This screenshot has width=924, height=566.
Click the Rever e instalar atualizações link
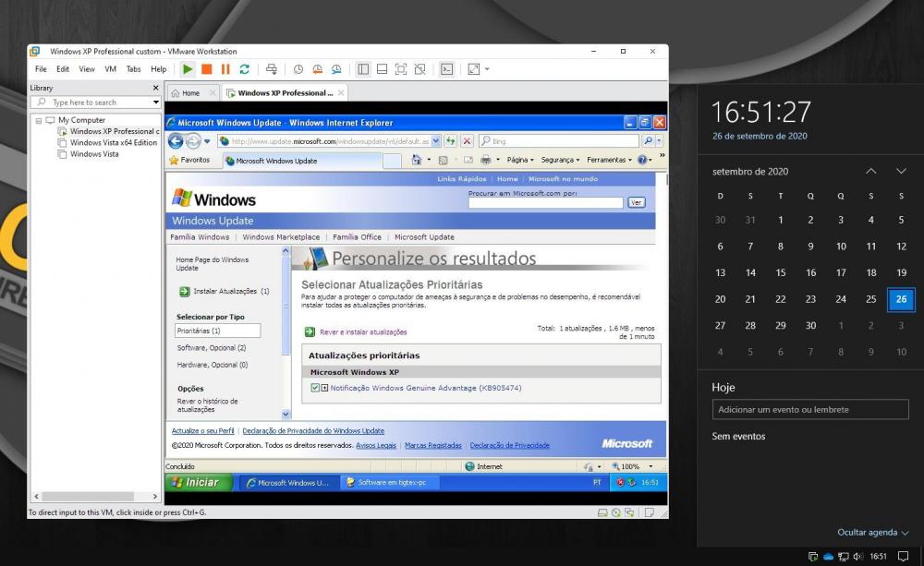tap(362, 331)
